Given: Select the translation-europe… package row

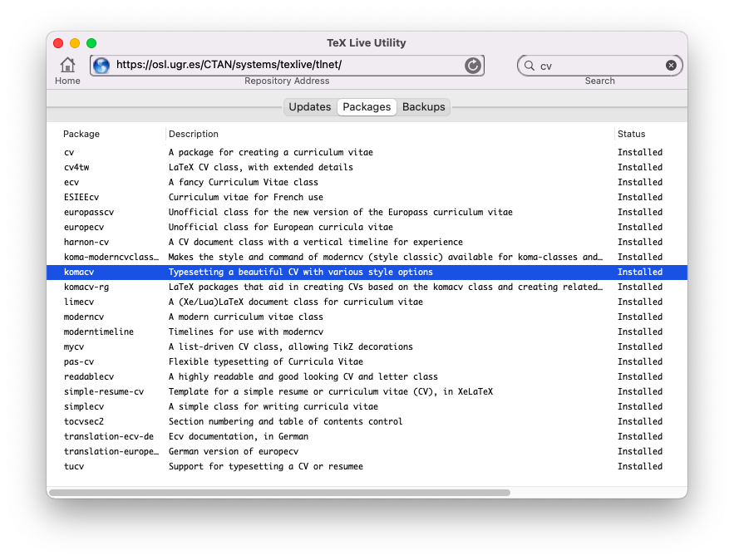Looking at the screenshot, I should (367, 452).
